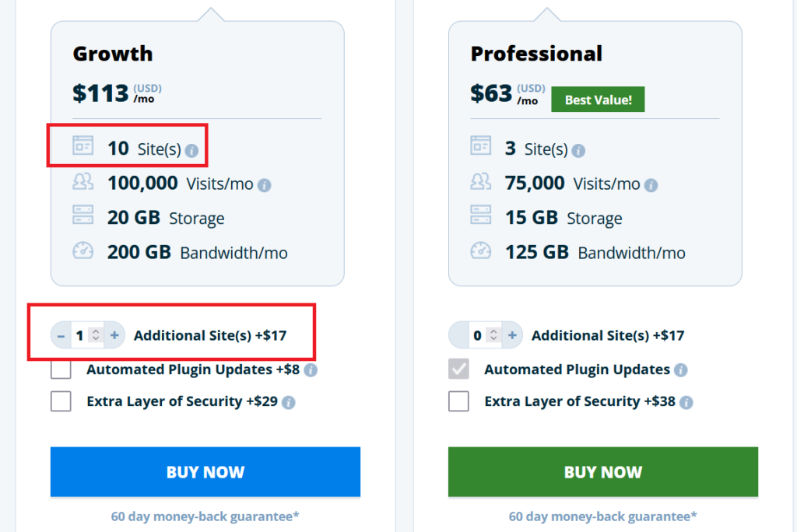797x532 pixels.
Task: Decrease Growth additional sites with minus
Action: [x=61, y=336]
